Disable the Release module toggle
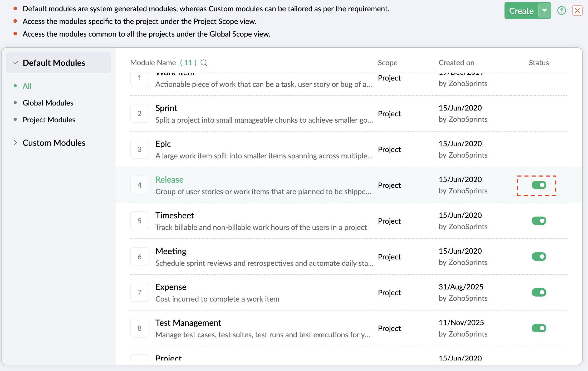Image resolution: width=588 pixels, height=371 pixels. [x=539, y=185]
